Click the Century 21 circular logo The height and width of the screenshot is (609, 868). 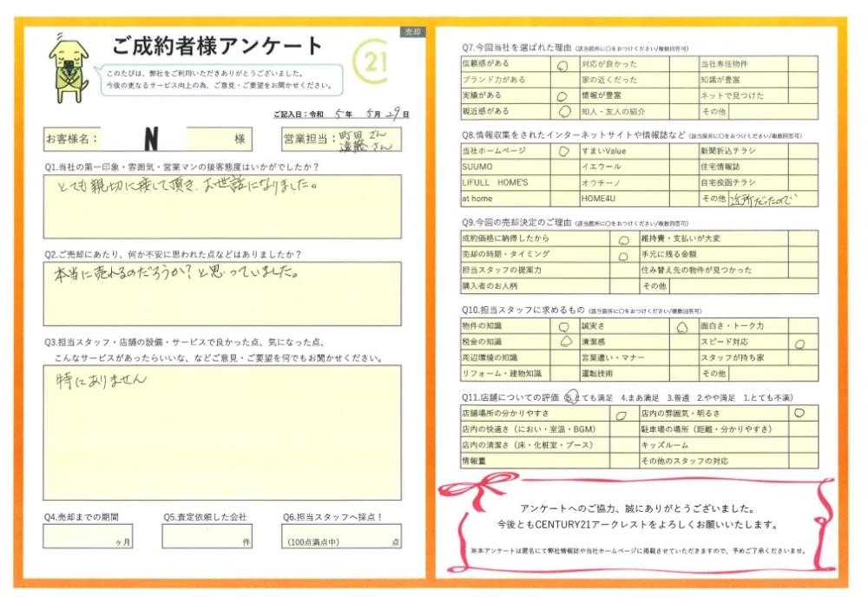372,62
